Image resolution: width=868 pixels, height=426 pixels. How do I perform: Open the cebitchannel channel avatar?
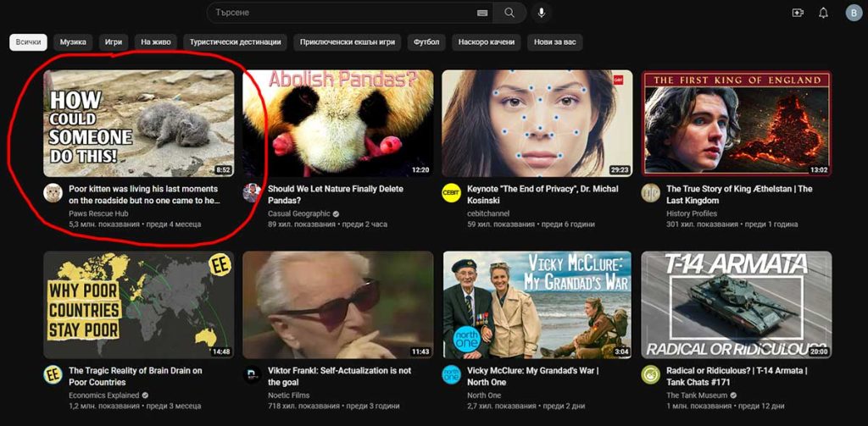(x=451, y=192)
